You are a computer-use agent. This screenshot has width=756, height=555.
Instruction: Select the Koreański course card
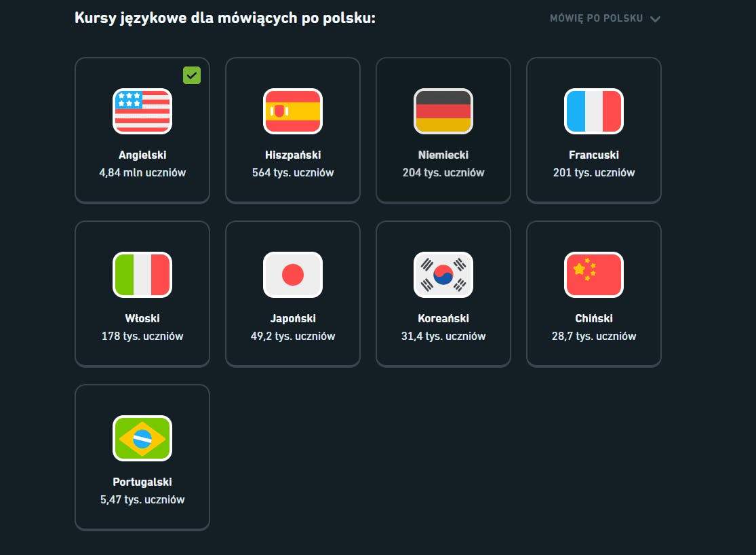pyautogui.click(x=443, y=294)
